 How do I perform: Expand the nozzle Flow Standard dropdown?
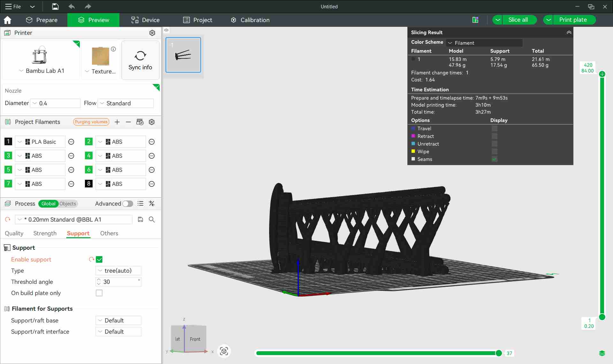pyautogui.click(x=125, y=103)
